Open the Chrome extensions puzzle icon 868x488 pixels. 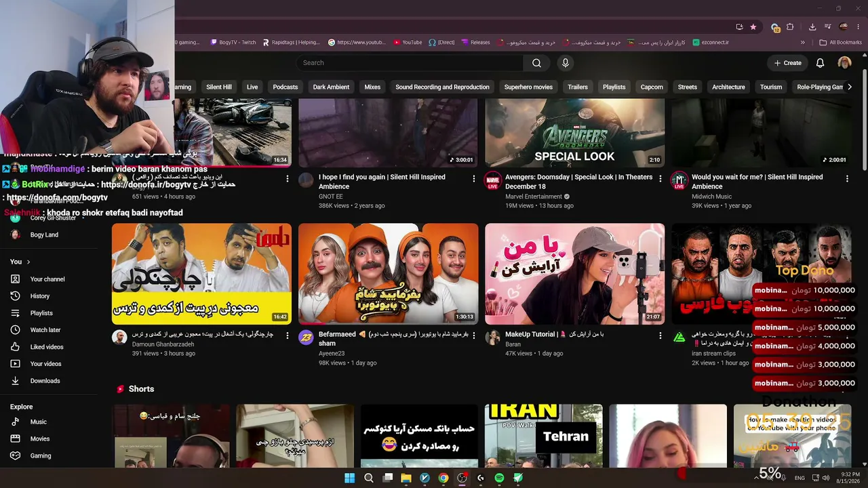790,27
